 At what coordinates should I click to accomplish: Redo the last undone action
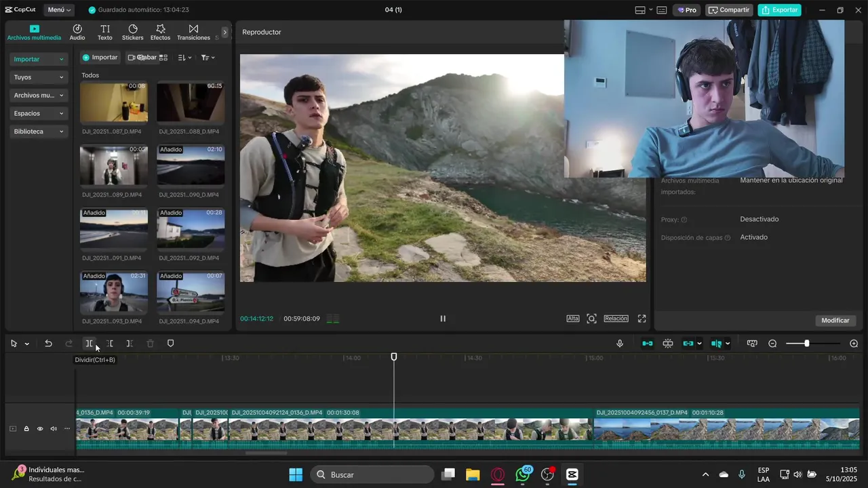(x=68, y=344)
